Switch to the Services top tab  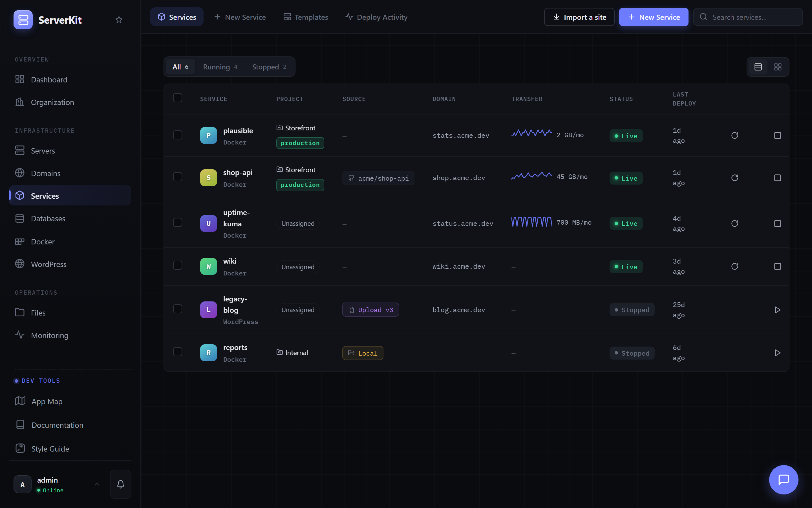coord(177,17)
